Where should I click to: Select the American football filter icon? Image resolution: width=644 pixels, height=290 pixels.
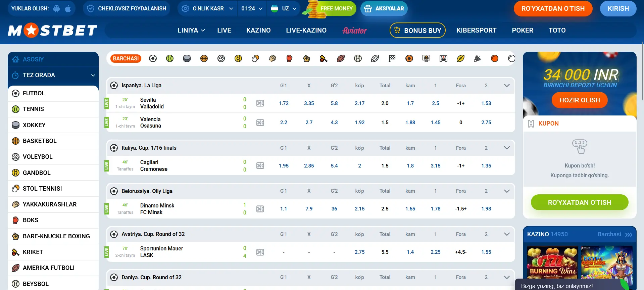tap(341, 58)
